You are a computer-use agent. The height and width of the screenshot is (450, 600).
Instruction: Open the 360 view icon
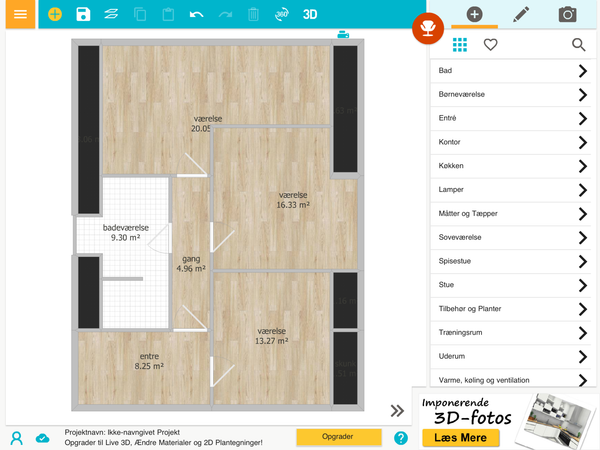tap(282, 15)
